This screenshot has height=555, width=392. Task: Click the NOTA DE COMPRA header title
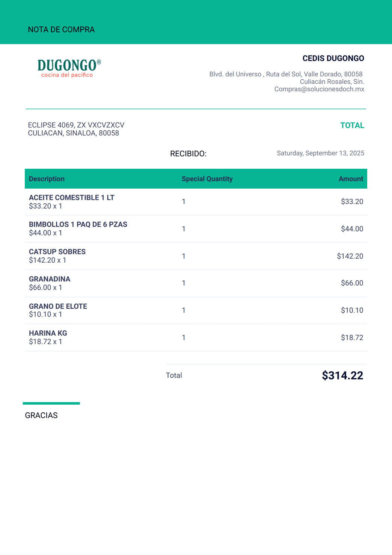61,30
